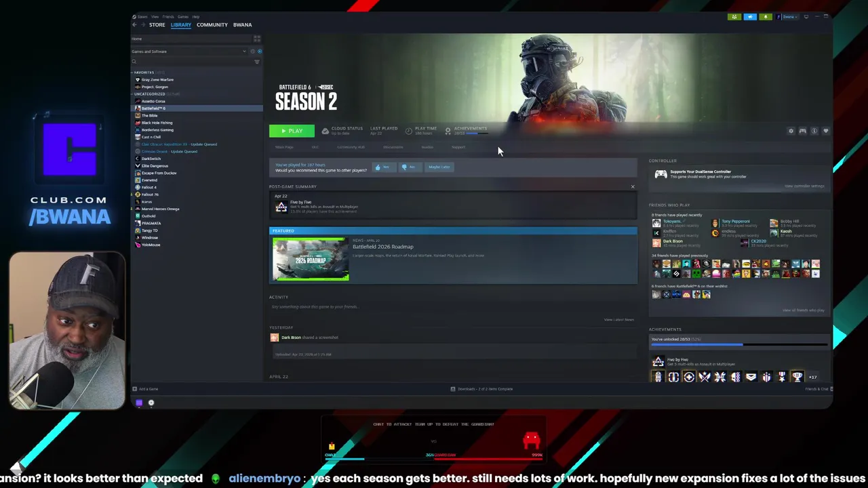
Task: Open the COMMUNITY tab
Action: pyautogui.click(x=212, y=25)
